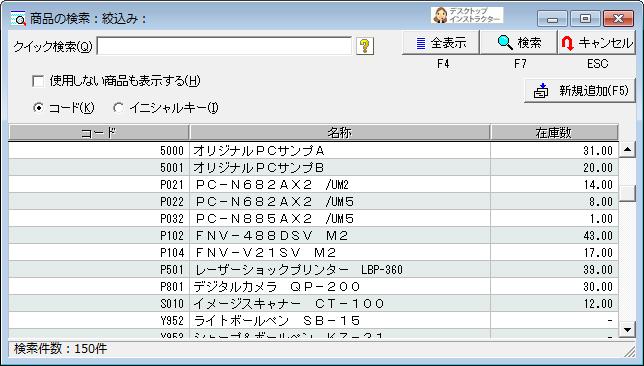
Task: Click stock value 8.00
Action: pyautogui.click(x=601, y=202)
